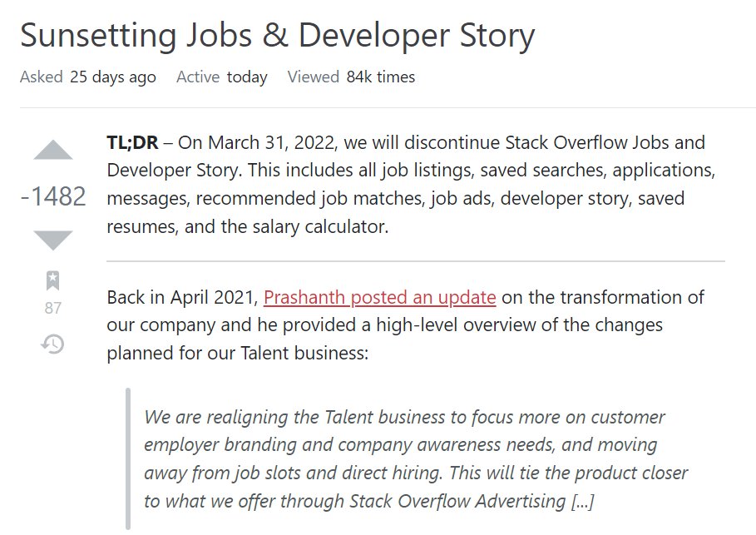Click the 'Viewed 84k times' statistic
Screen dimensions: 756x535
pyautogui.click(x=351, y=77)
